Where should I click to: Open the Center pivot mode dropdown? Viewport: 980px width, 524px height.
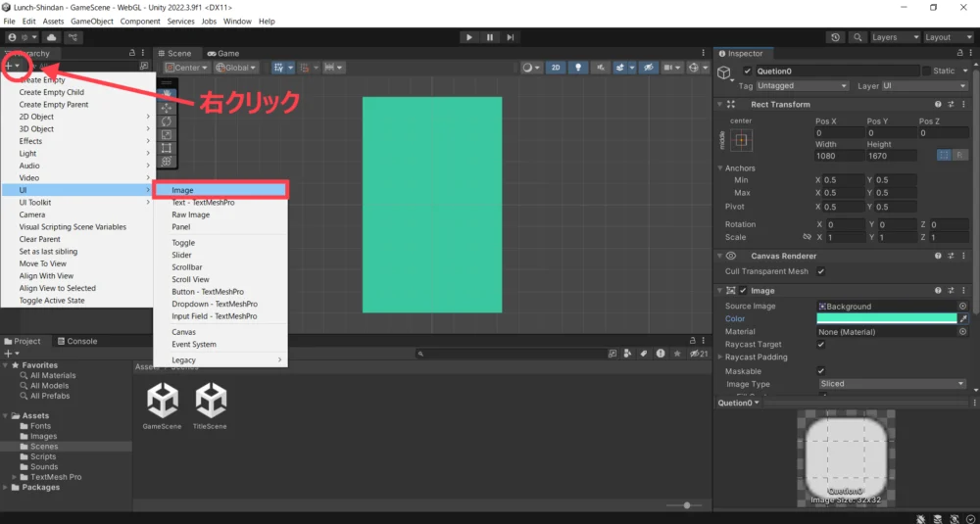tap(185, 68)
